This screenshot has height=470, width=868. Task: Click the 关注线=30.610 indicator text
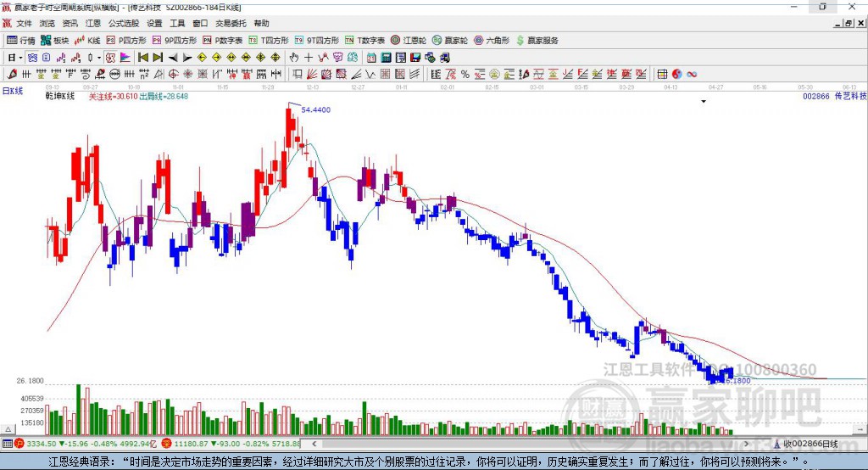coord(114,97)
